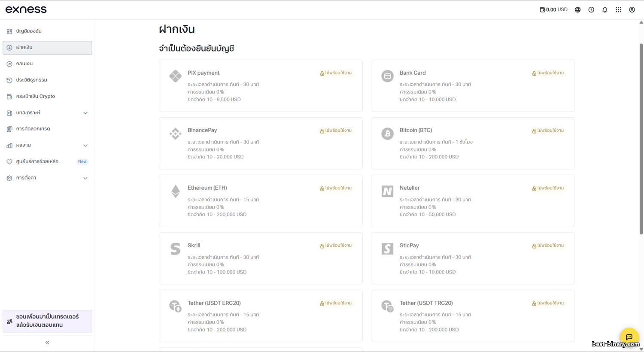Go to ถอนเงิน in sidebar
Screen dimensions: 644x352
(24, 64)
